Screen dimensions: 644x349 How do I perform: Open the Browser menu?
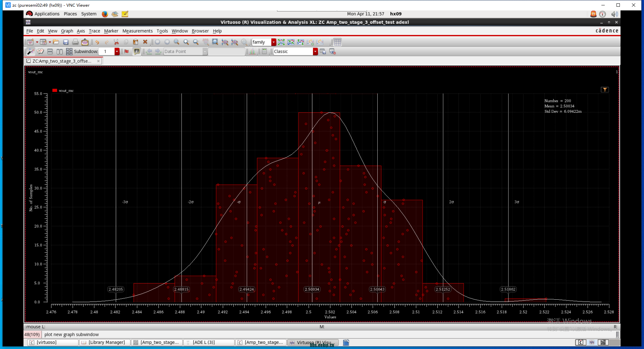200,31
